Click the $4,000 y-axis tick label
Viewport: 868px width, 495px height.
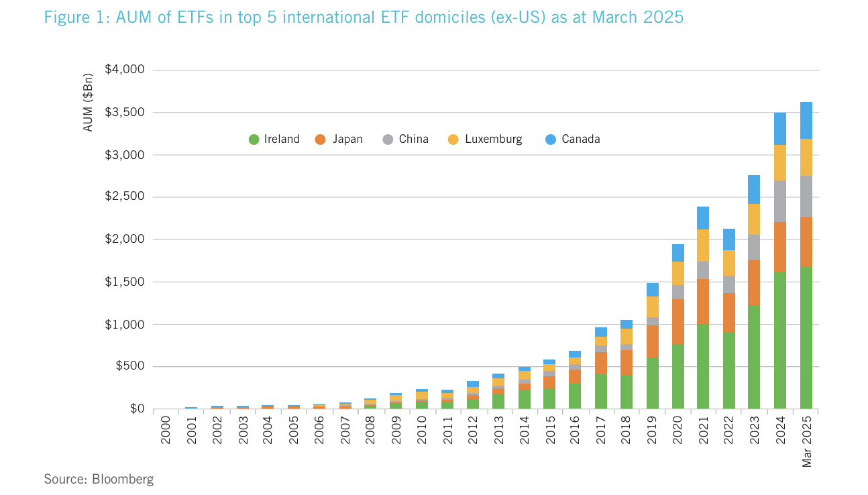point(124,70)
